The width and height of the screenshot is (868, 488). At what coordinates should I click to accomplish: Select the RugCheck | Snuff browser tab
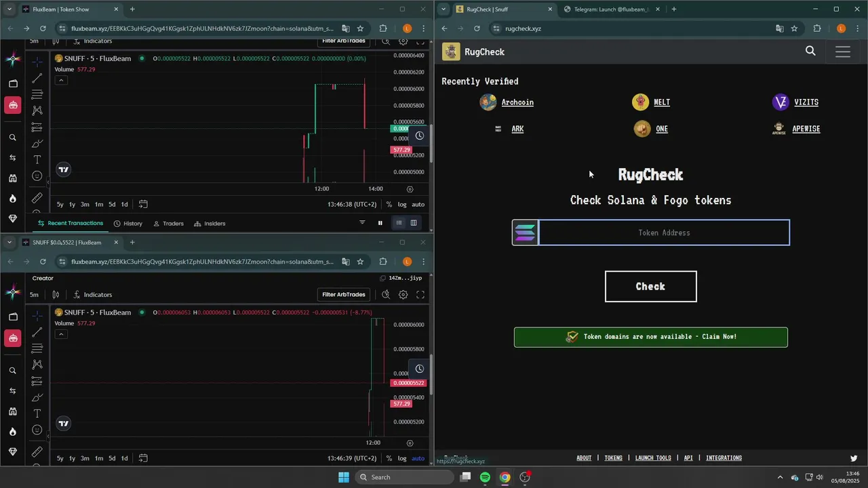(502, 9)
